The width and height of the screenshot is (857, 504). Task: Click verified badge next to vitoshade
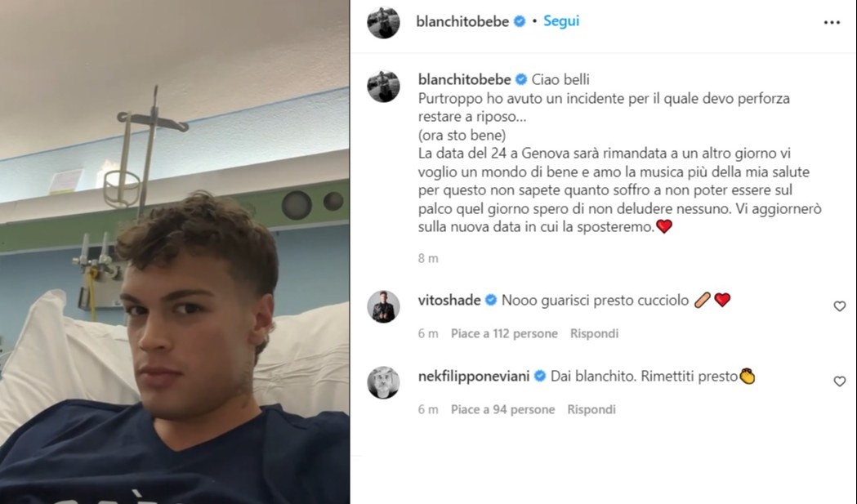pyautogui.click(x=491, y=300)
